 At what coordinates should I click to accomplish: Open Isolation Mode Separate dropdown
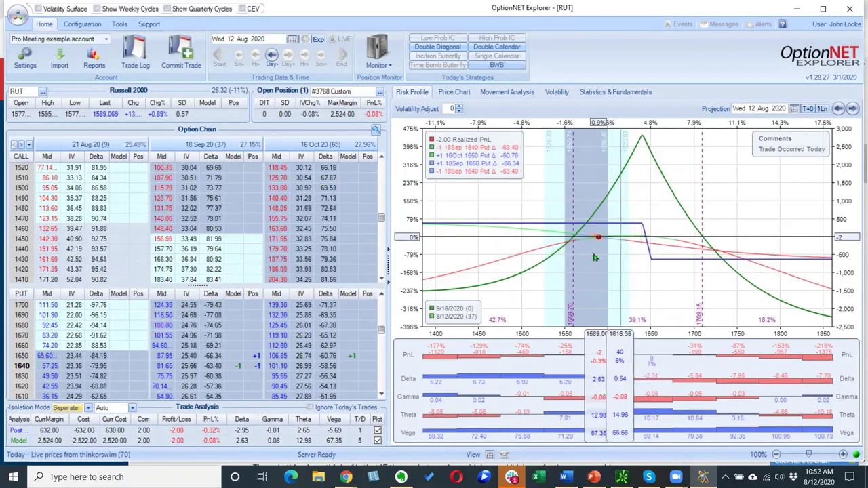(88, 408)
